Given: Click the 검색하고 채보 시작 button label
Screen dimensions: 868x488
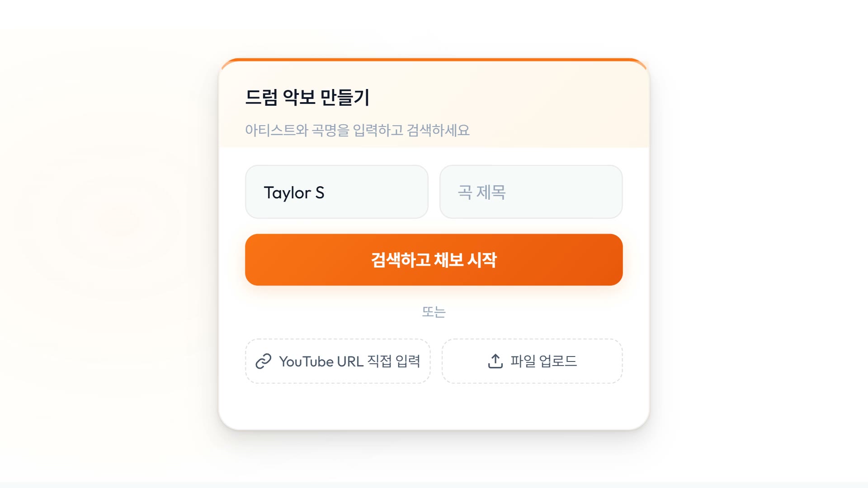Looking at the screenshot, I should tap(434, 260).
